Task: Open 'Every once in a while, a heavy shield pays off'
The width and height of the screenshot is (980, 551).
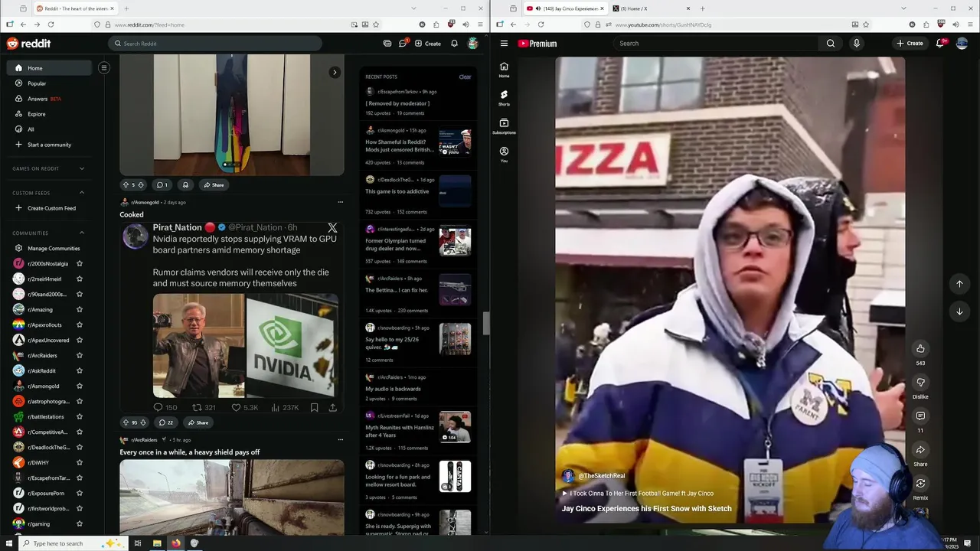Action: point(189,452)
